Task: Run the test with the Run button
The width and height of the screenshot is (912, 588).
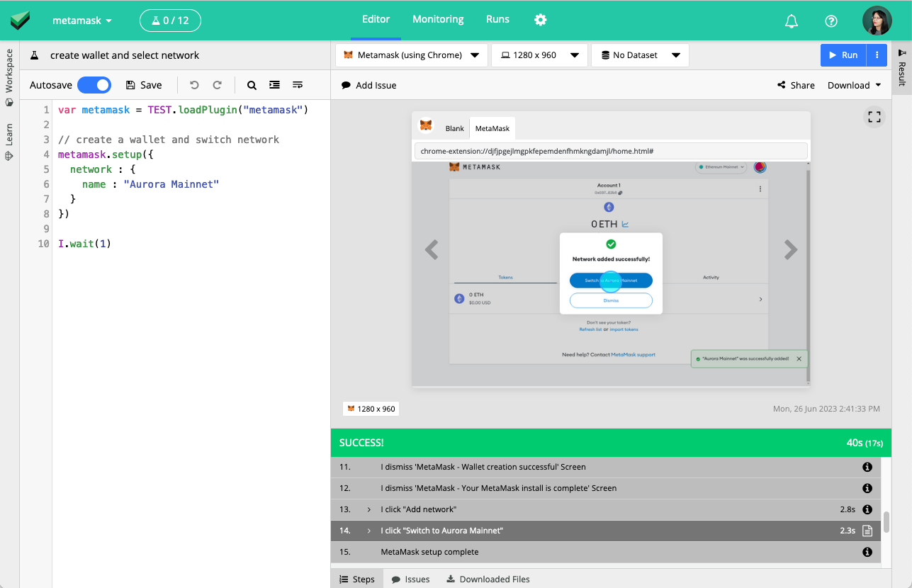Action: click(843, 55)
